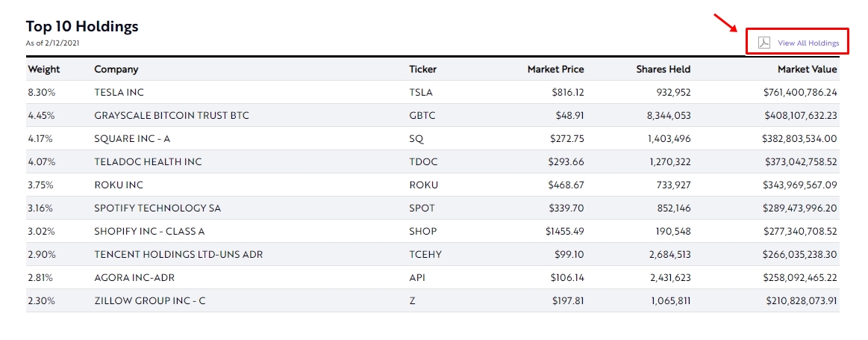Click the Market Value column header
This screenshot has width=868, height=340.
pyautogui.click(x=807, y=69)
